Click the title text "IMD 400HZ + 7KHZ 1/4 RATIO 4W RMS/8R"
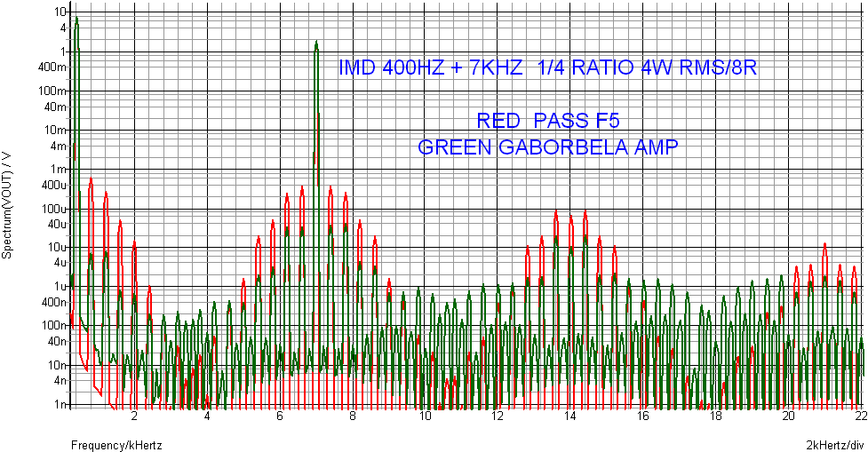Viewport: 868px width, 452px height. point(547,67)
